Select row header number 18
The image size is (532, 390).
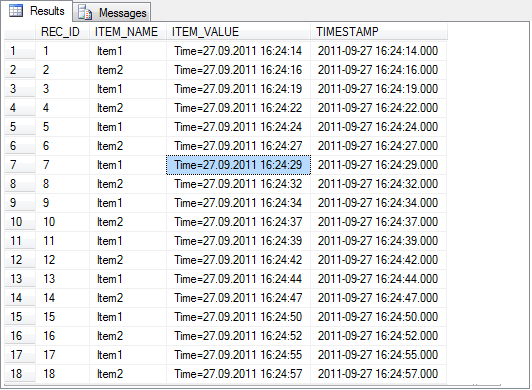(20, 374)
